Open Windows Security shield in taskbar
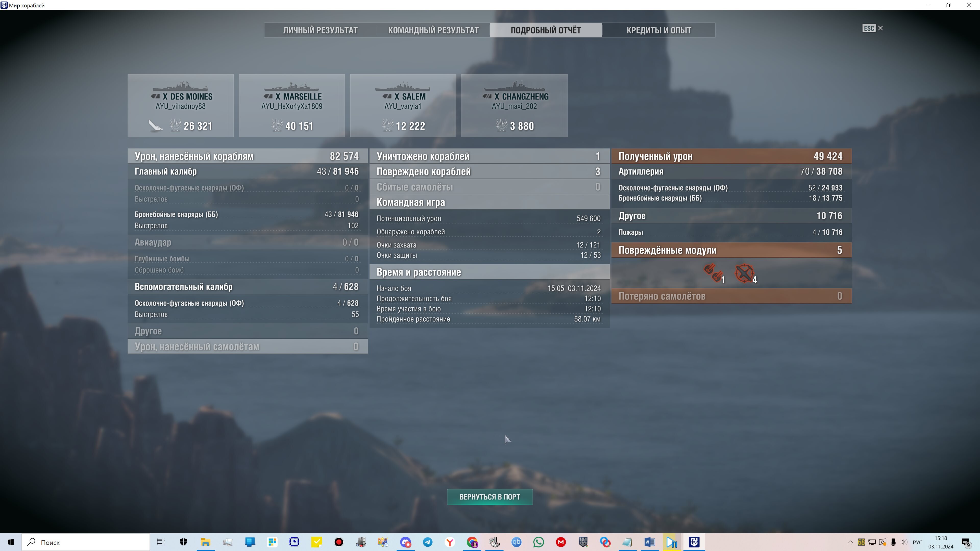Image resolution: width=980 pixels, height=551 pixels. [183, 542]
